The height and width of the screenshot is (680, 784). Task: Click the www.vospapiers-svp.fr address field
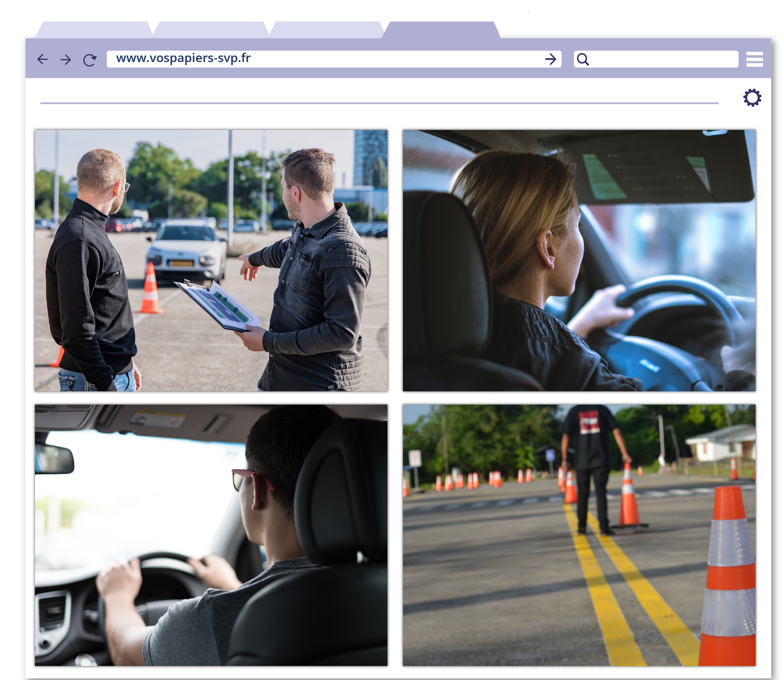323,59
